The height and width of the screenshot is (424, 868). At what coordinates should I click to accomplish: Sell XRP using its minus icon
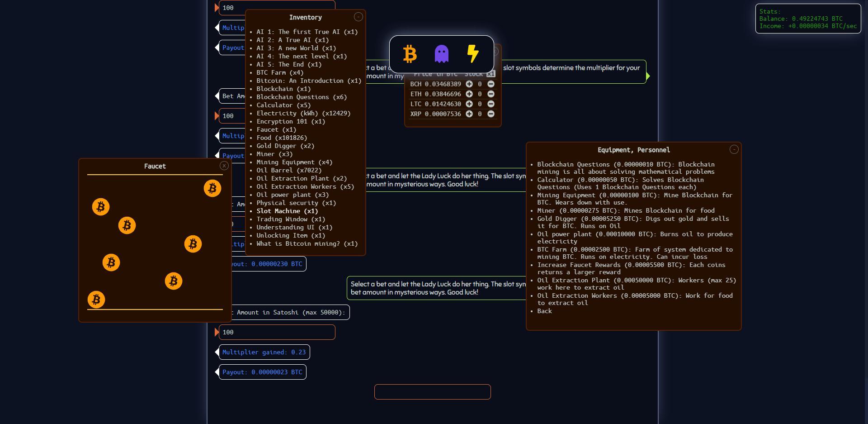pos(491,114)
